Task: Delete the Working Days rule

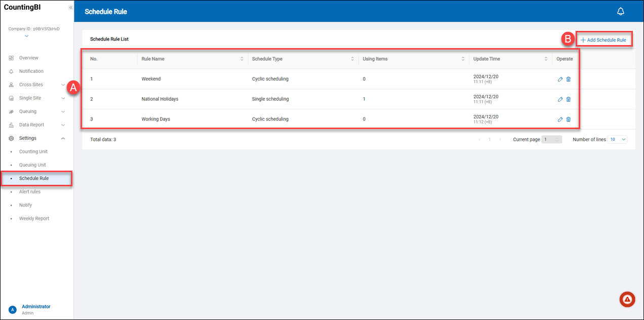Action: 568,119
